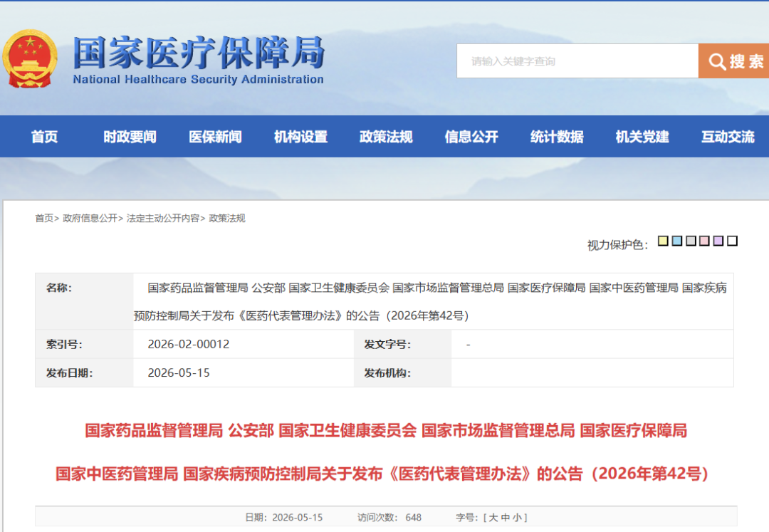769x532 pixels.
Task: Click the 国家医疗保障局 site title
Action: coord(199,52)
